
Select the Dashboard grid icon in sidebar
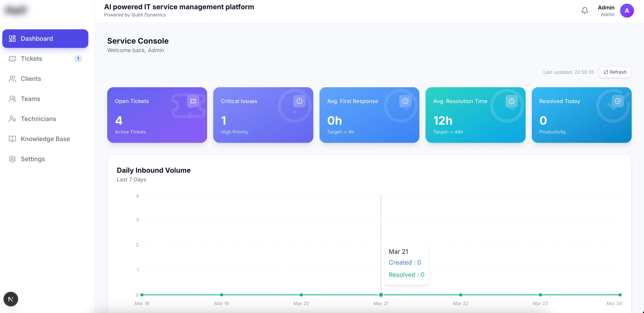pyautogui.click(x=12, y=38)
